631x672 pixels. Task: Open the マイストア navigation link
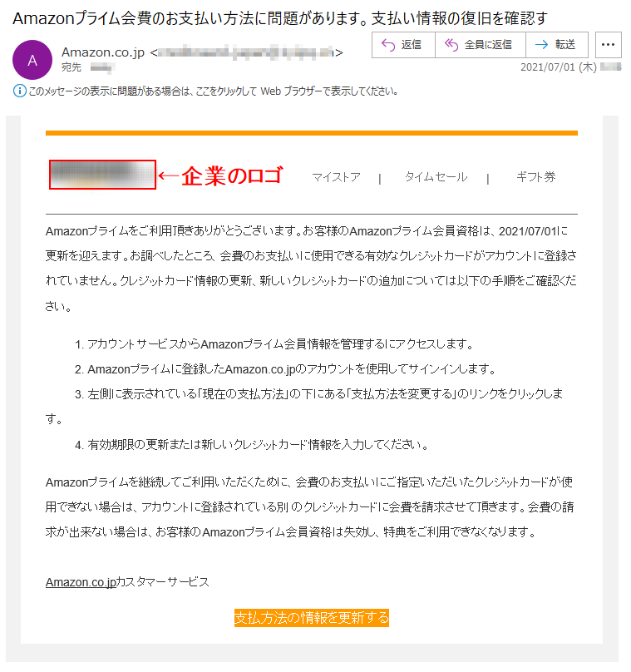click(336, 177)
